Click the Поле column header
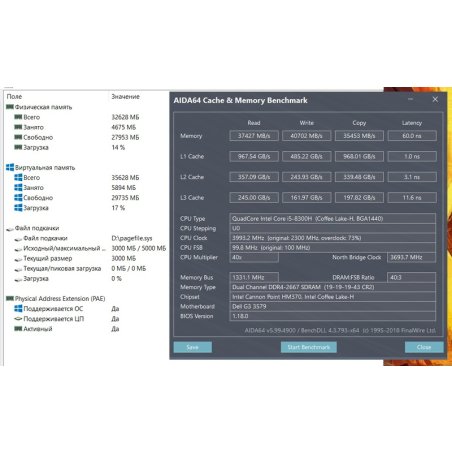The width and height of the screenshot is (452, 452). [x=14, y=97]
